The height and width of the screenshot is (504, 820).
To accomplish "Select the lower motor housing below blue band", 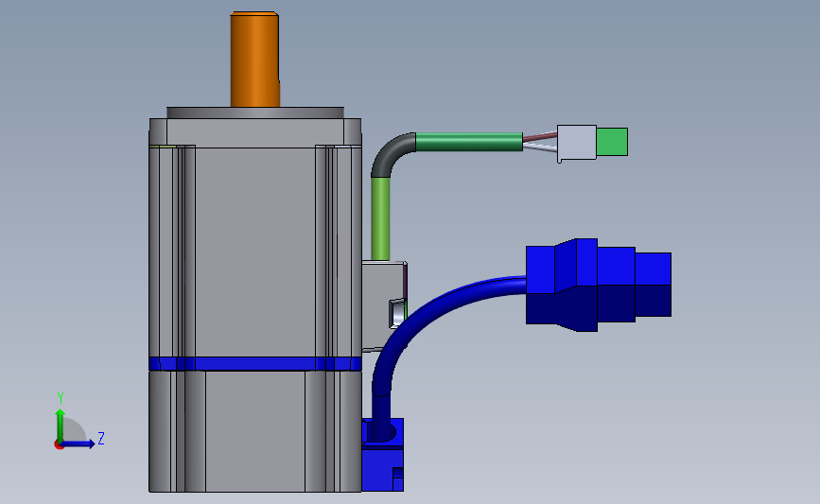I will [x=255, y=431].
